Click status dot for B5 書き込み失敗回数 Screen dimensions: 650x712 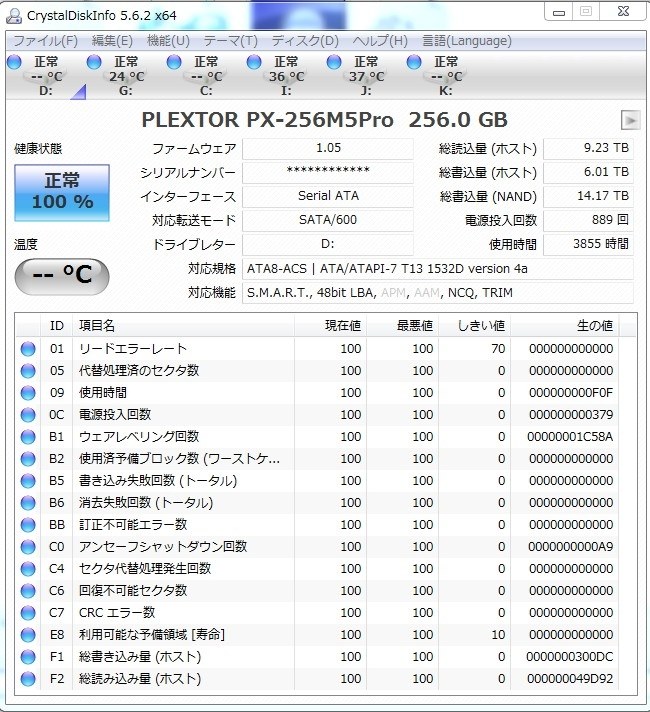(x=28, y=480)
